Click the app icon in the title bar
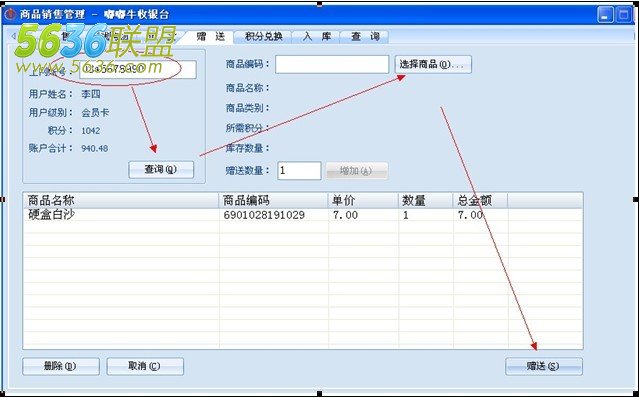The image size is (639, 398). click(x=10, y=14)
